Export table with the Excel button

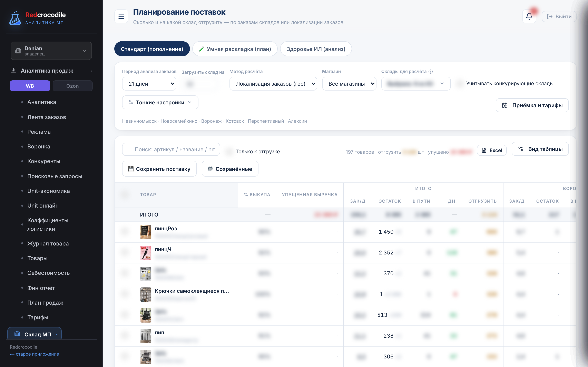[x=492, y=150]
